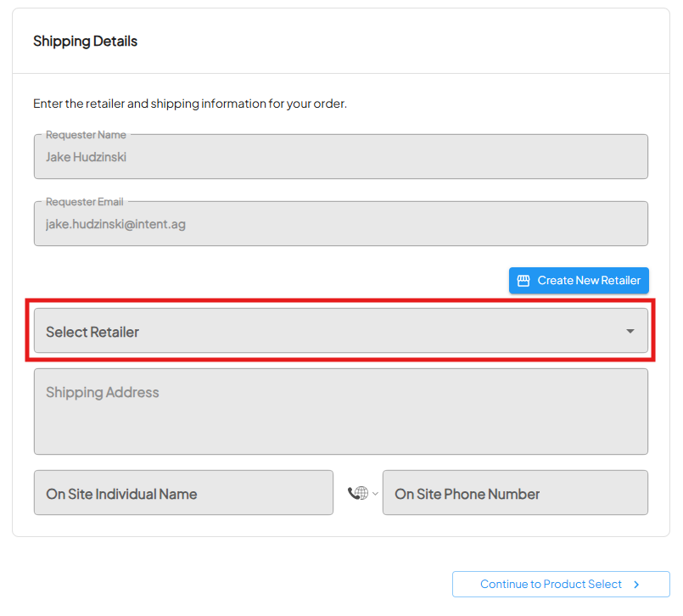Click the Requester Name floating label

tap(85, 135)
